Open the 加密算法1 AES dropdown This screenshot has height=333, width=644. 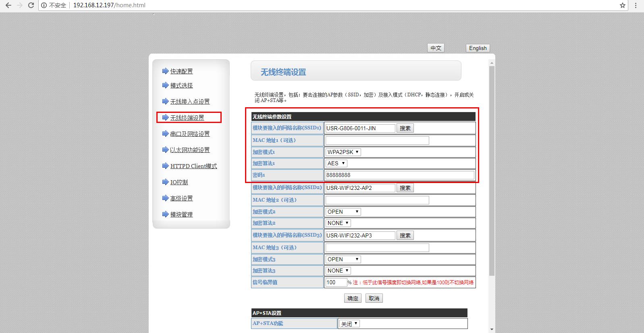(x=336, y=163)
